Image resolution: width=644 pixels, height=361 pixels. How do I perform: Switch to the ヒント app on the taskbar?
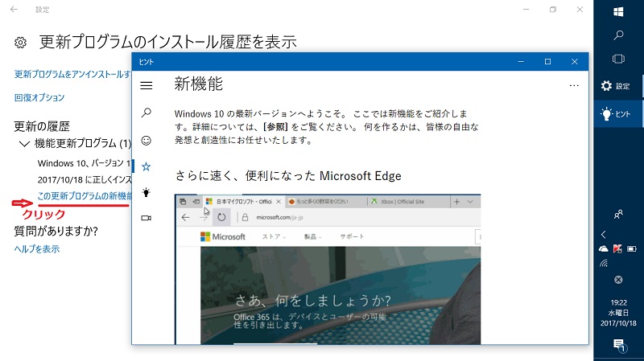click(x=618, y=113)
